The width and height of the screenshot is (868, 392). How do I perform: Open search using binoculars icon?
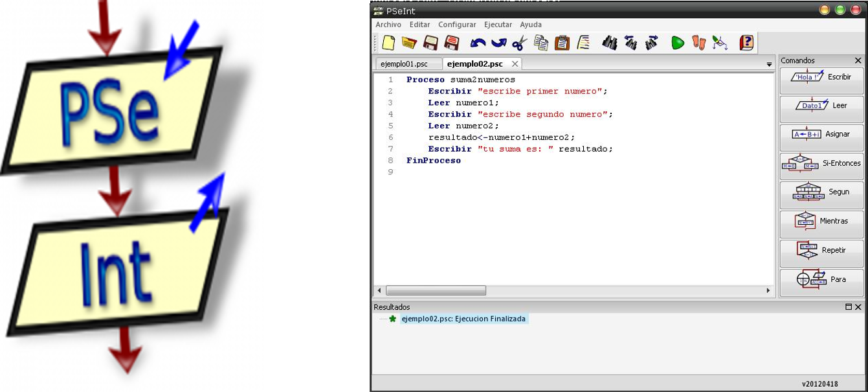click(x=611, y=43)
